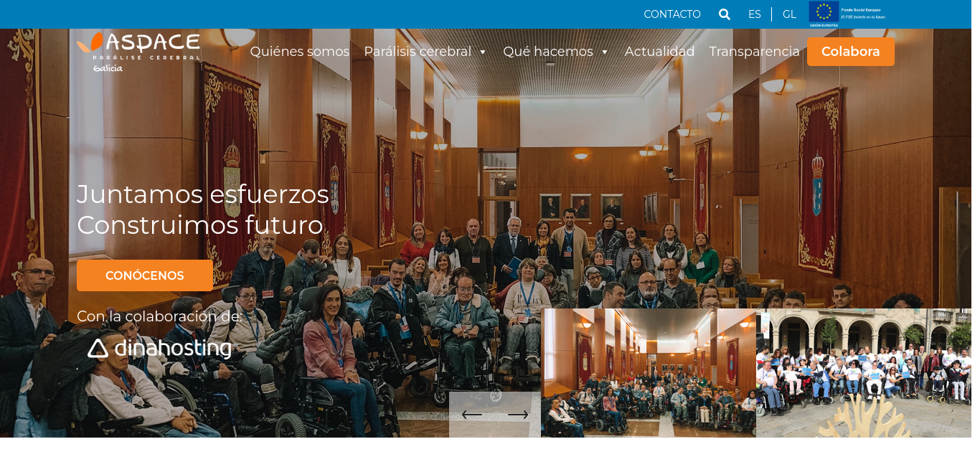Go to previous slide with left arrow
980x467 pixels.
tap(471, 415)
